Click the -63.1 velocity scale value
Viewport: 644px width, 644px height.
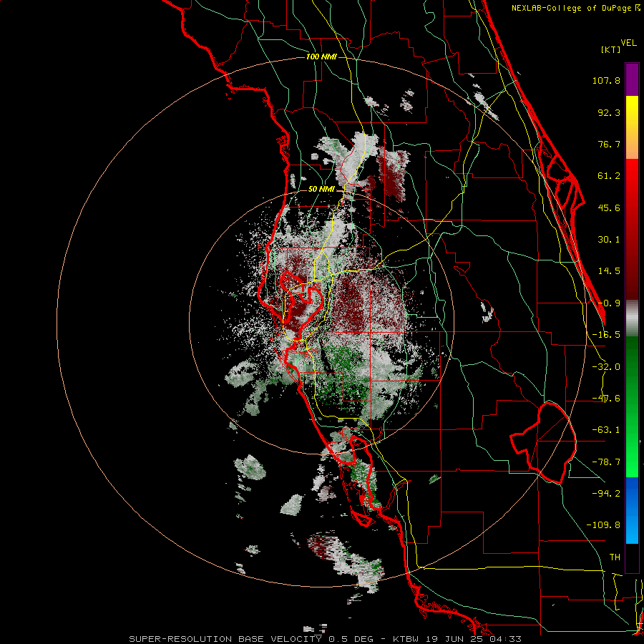point(606,430)
